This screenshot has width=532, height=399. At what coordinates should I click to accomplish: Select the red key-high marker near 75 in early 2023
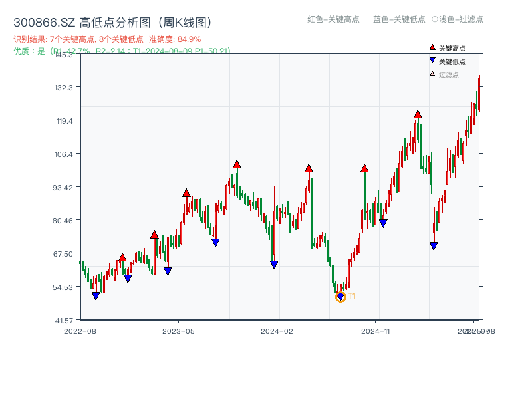pyautogui.click(x=154, y=235)
